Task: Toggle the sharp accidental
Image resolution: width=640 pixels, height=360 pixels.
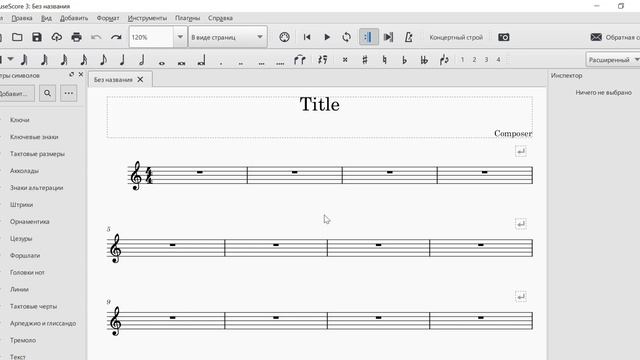Action: click(x=365, y=60)
